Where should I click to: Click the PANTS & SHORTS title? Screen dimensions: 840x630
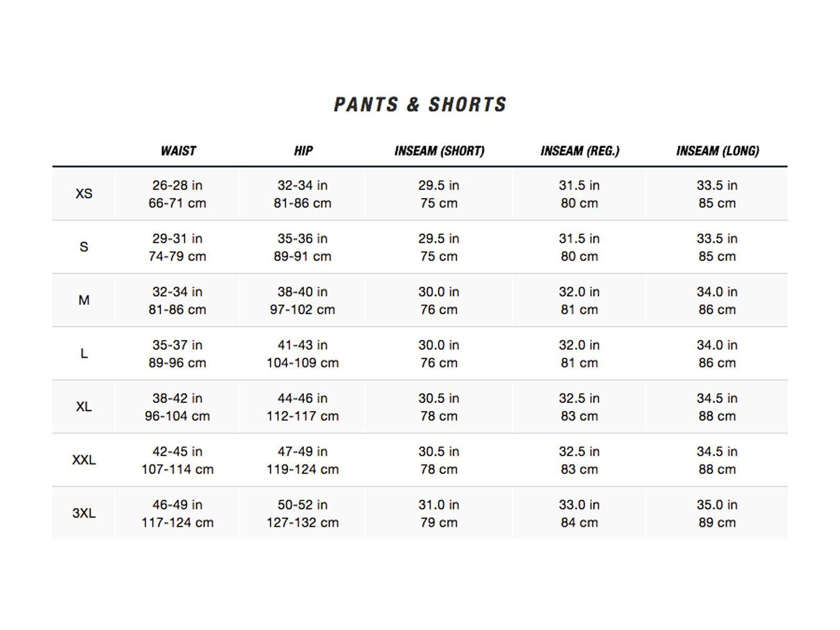(420, 104)
